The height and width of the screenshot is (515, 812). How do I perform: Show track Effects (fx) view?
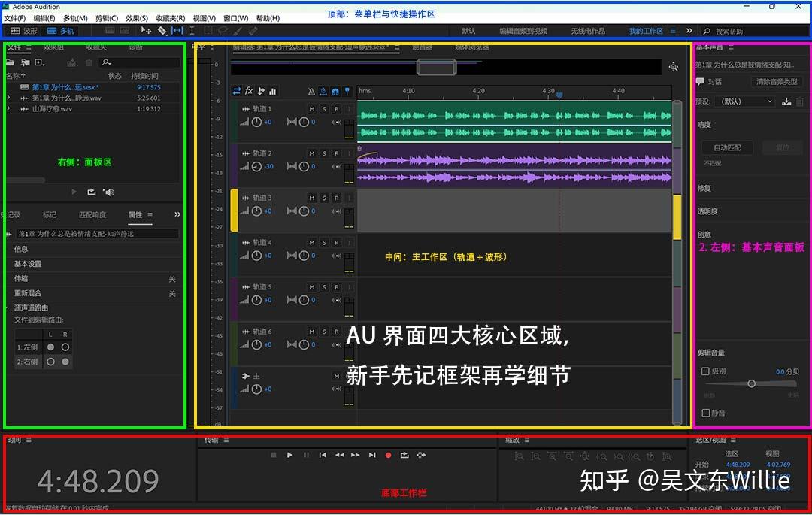(249, 91)
